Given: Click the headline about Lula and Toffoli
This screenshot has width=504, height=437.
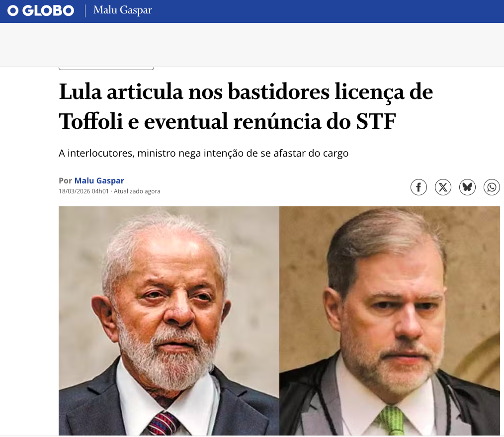Looking at the screenshot, I should pyautogui.click(x=246, y=106).
